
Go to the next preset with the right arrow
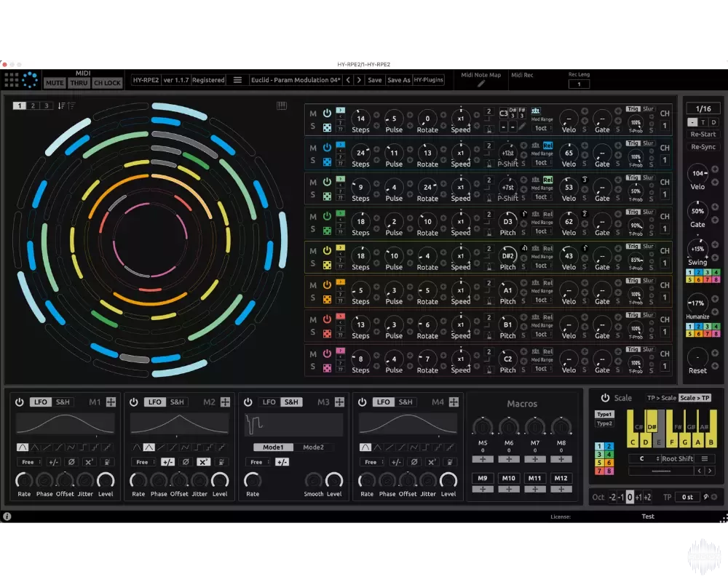click(359, 80)
